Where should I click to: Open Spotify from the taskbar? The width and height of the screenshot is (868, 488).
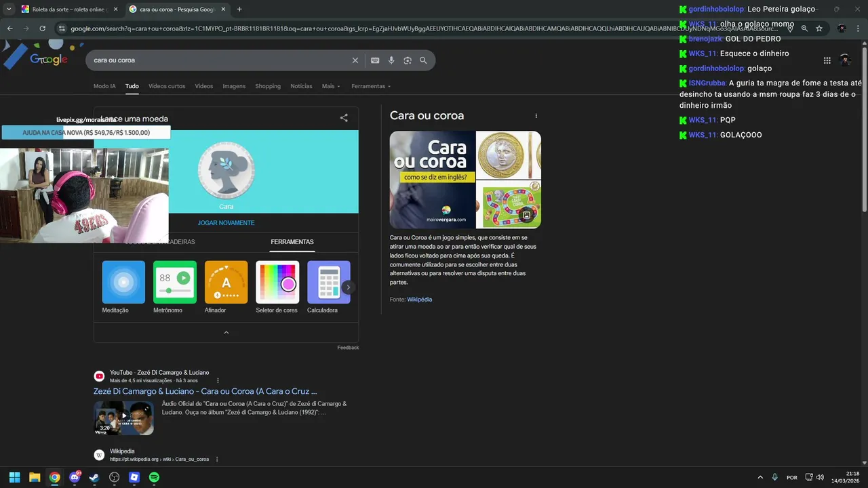coord(154,477)
